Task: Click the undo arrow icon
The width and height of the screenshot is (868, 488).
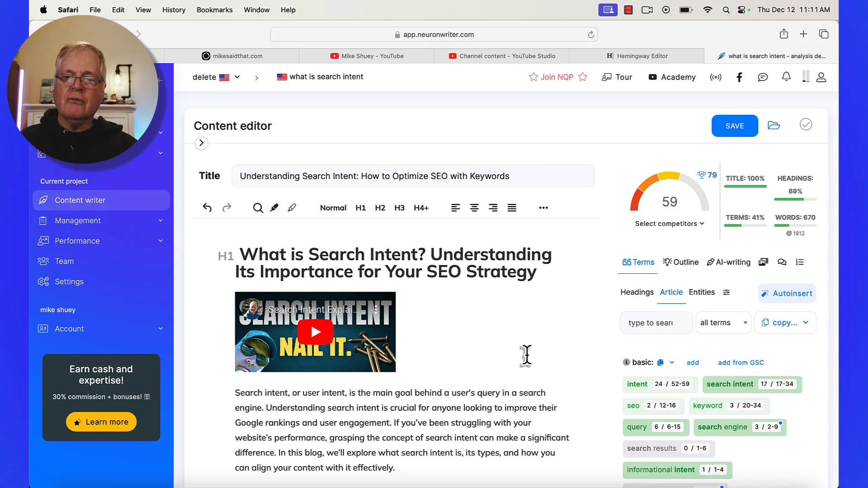Action: (207, 207)
